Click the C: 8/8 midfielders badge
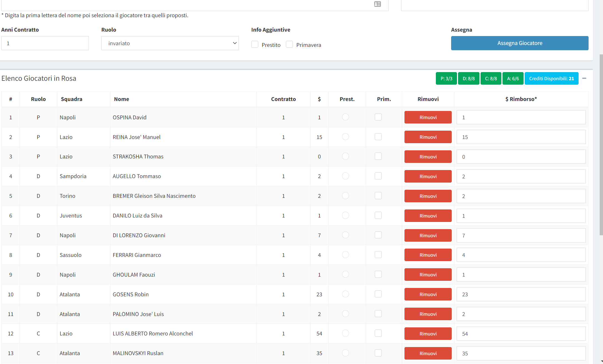 tap(491, 79)
